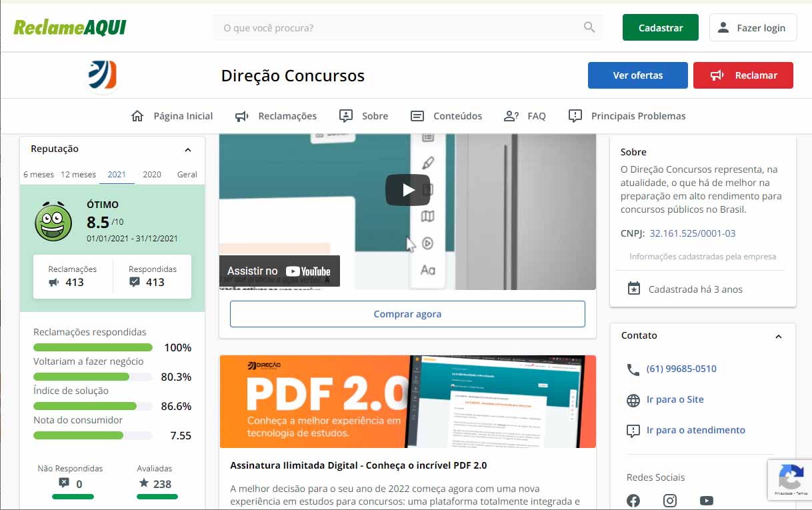
Task: Click the Comprar agora button
Action: tap(407, 314)
